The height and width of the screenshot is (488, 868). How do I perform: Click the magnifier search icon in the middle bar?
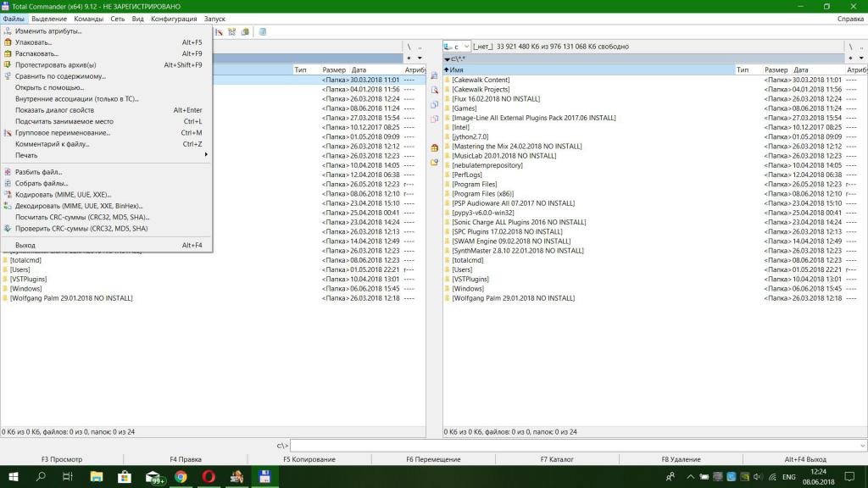pos(434,90)
